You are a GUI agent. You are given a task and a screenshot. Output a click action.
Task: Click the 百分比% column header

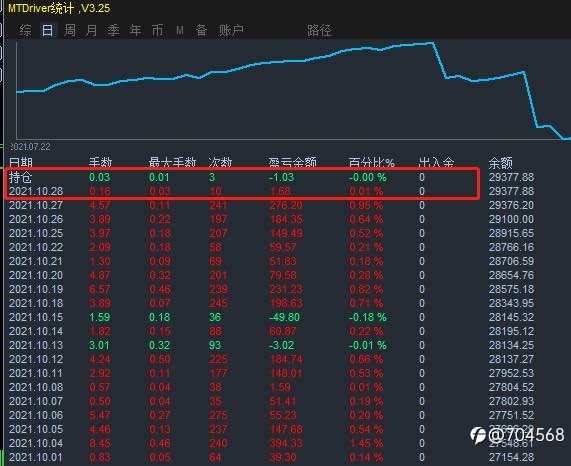[371, 163]
